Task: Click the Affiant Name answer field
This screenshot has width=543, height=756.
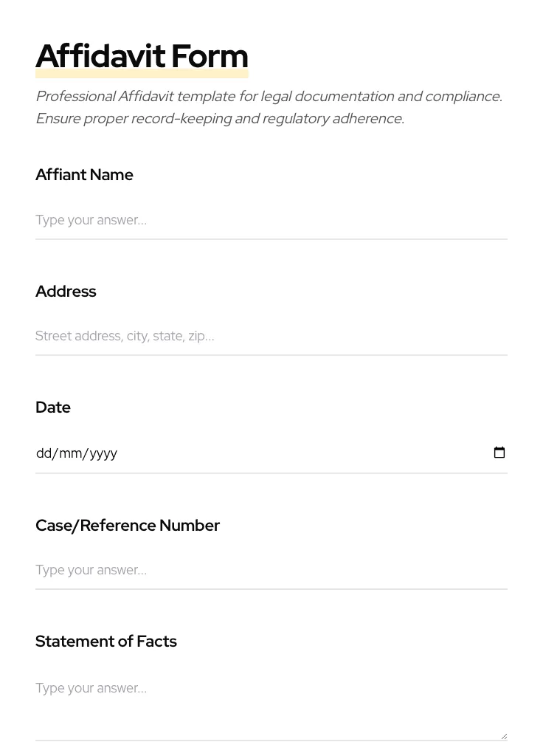Action: click(271, 220)
